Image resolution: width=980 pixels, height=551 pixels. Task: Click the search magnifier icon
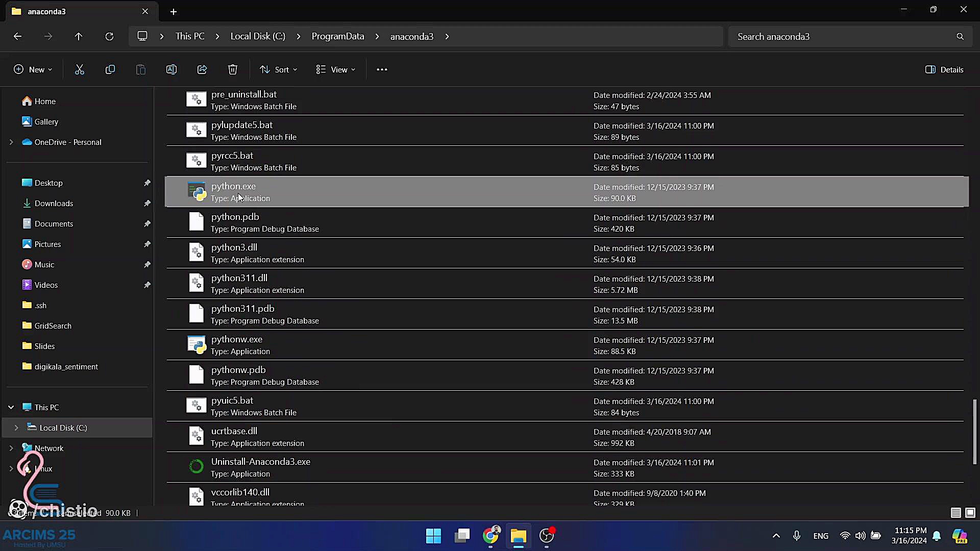click(x=960, y=37)
